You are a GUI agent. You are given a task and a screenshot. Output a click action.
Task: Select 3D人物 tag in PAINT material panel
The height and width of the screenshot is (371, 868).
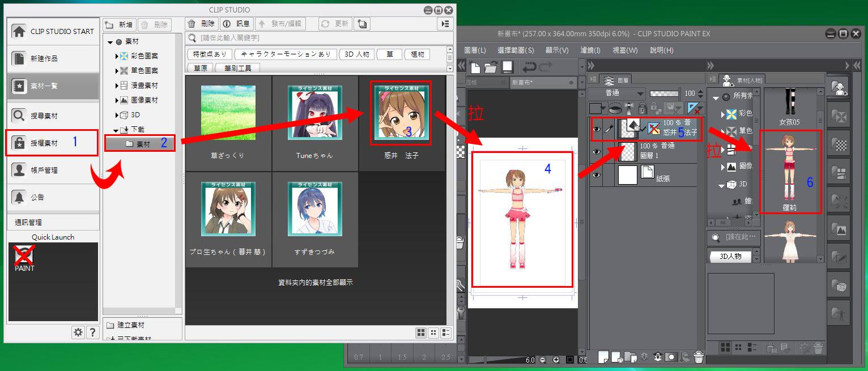pyautogui.click(x=730, y=257)
